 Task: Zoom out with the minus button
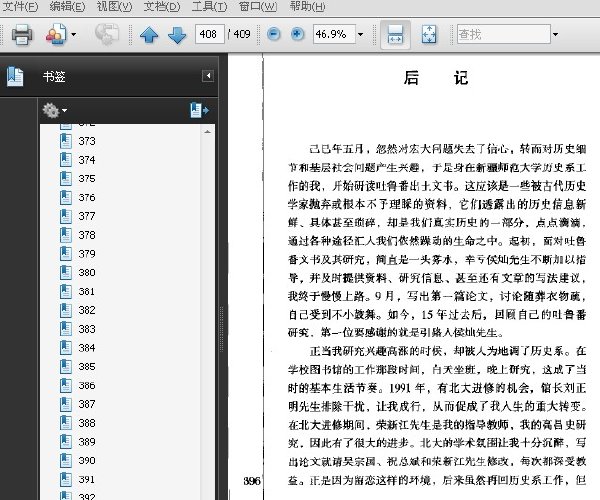pyautogui.click(x=273, y=34)
